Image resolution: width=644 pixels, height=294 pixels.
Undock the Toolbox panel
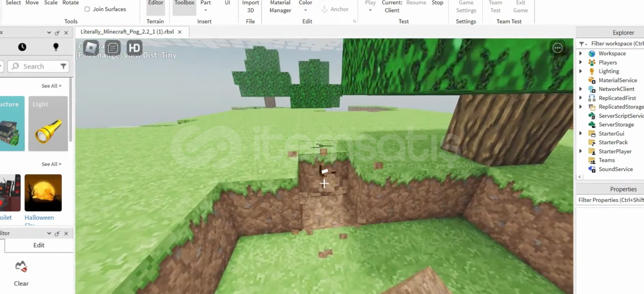tap(57, 33)
